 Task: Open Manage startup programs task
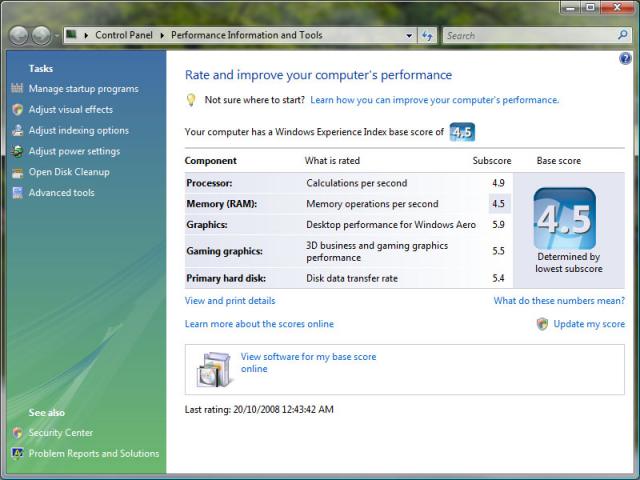(x=83, y=89)
